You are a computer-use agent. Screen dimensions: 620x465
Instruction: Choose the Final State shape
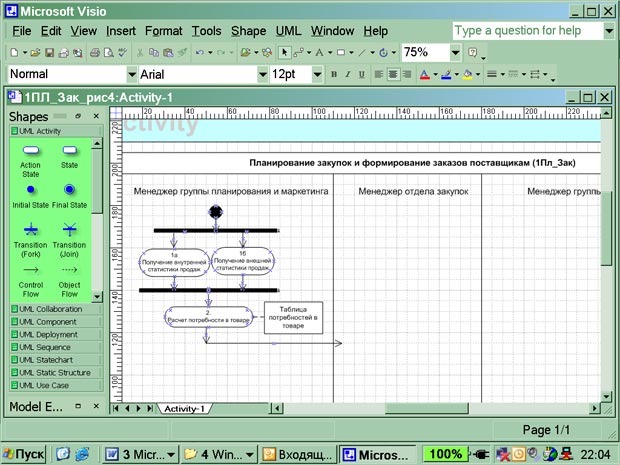pos(69,189)
